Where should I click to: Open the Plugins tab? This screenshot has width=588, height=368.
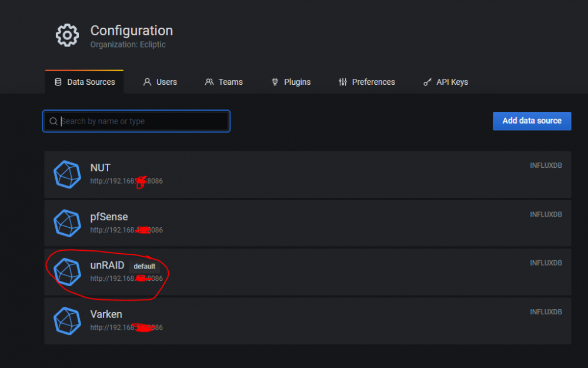tap(291, 82)
